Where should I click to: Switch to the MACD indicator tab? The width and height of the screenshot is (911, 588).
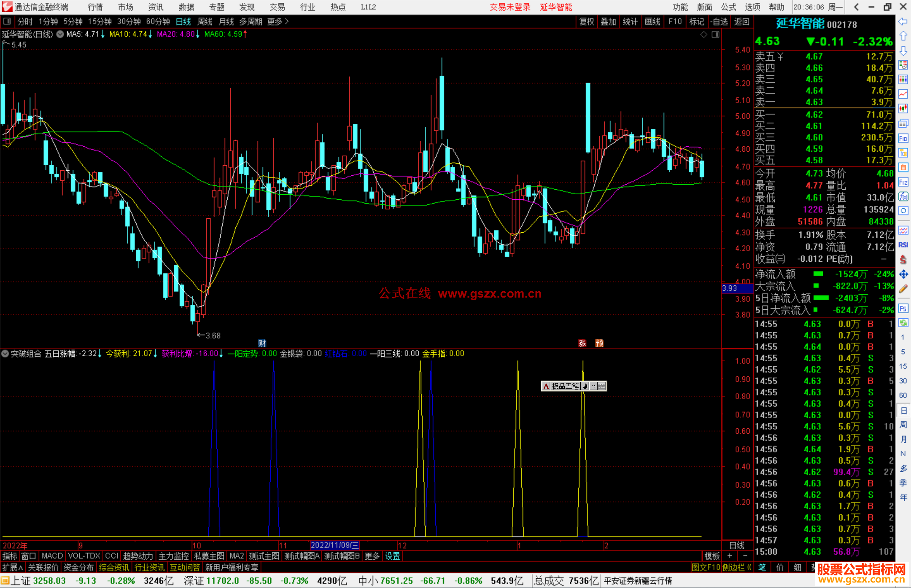point(52,556)
